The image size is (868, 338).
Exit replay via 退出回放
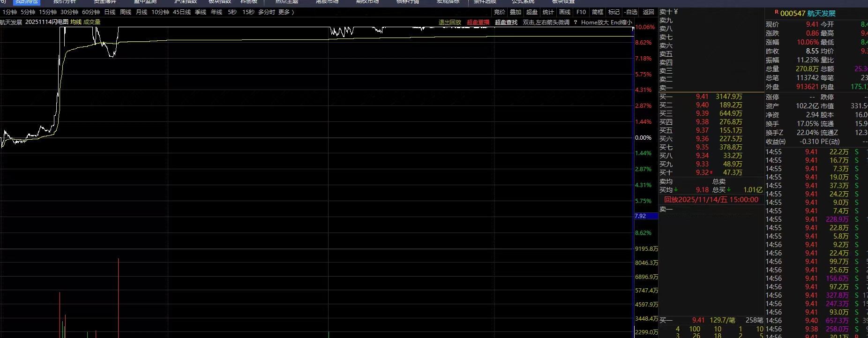[450, 23]
